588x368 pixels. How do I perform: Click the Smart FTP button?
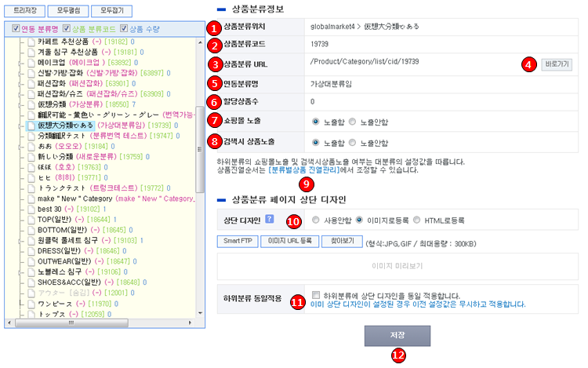click(x=238, y=242)
